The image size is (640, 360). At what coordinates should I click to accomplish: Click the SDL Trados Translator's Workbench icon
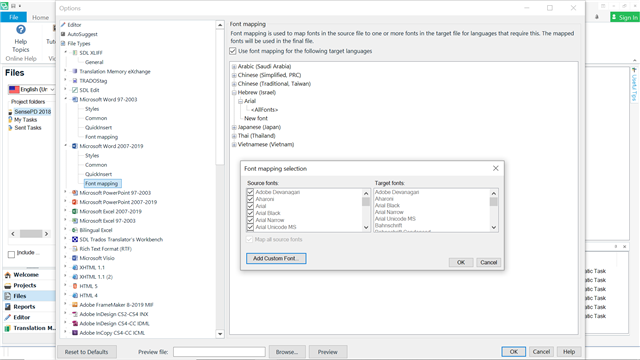tap(75, 240)
